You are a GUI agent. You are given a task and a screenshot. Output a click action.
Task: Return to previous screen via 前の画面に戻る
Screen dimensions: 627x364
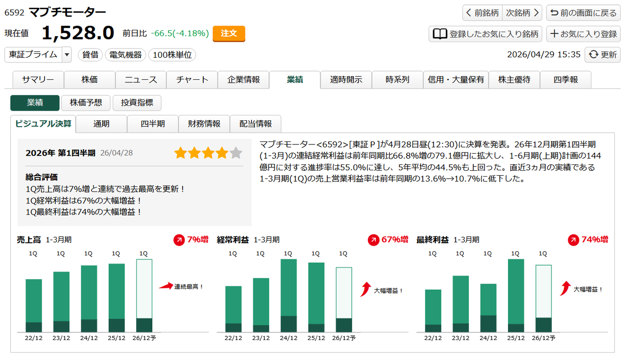[x=583, y=13]
